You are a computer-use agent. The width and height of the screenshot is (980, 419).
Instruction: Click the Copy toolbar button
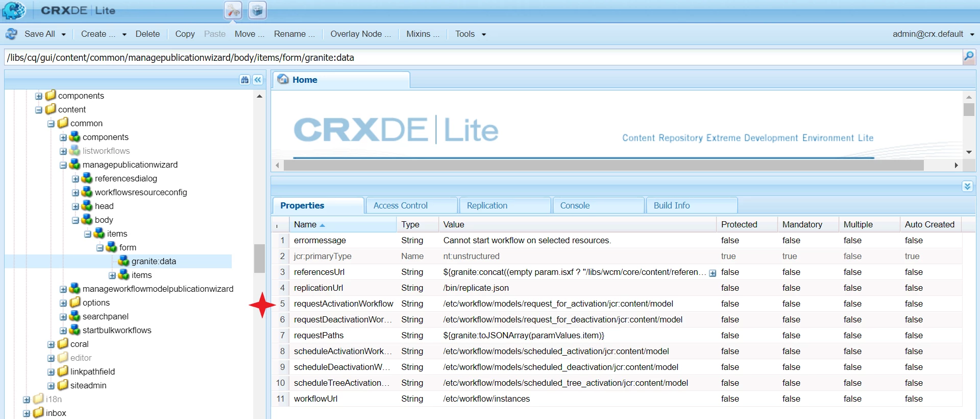pyautogui.click(x=185, y=34)
